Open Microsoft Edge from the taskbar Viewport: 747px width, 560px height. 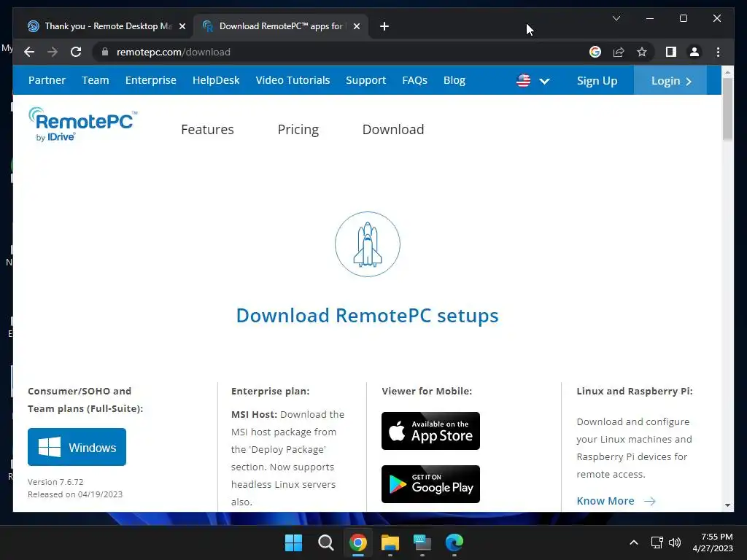click(x=454, y=542)
